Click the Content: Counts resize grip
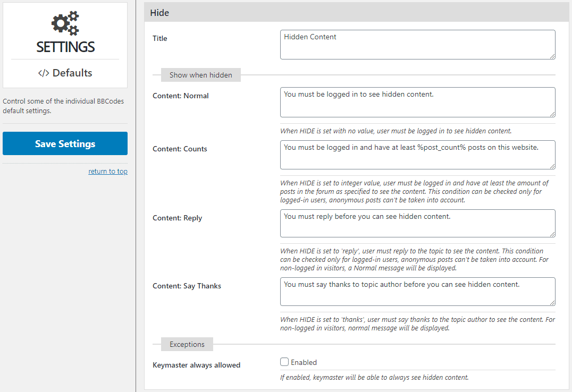Viewport: 572px width, 392px height. pyautogui.click(x=552, y=166)
